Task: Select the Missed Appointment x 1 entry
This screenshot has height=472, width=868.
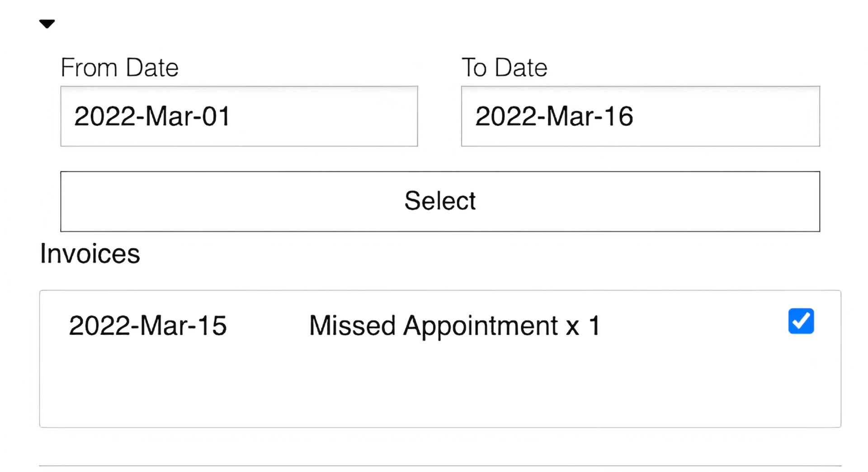Action: tap(454, 325)
